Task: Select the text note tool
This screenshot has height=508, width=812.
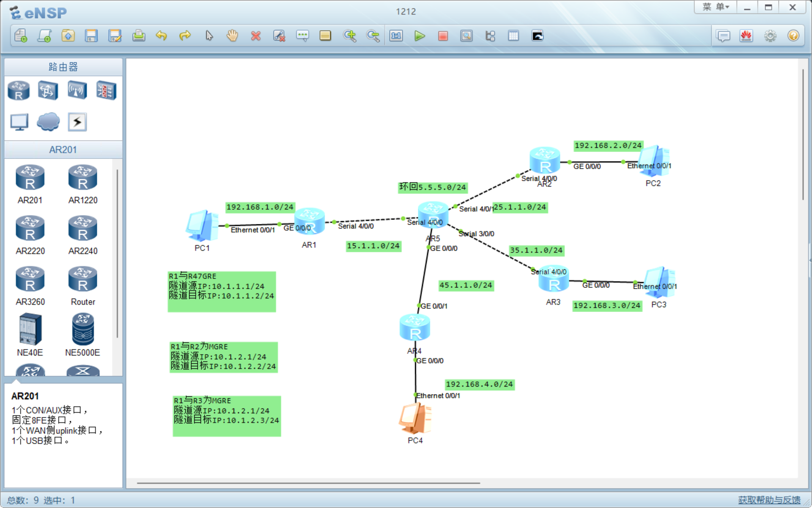Action: pos(302,36)
